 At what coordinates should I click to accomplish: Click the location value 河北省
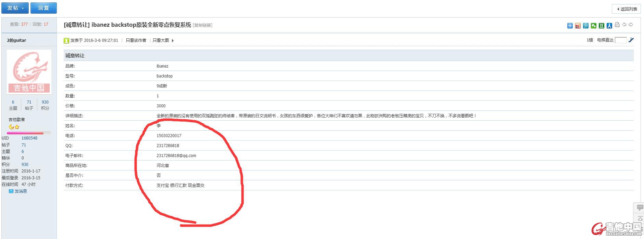pyautogui.click(x=163, y=166)
